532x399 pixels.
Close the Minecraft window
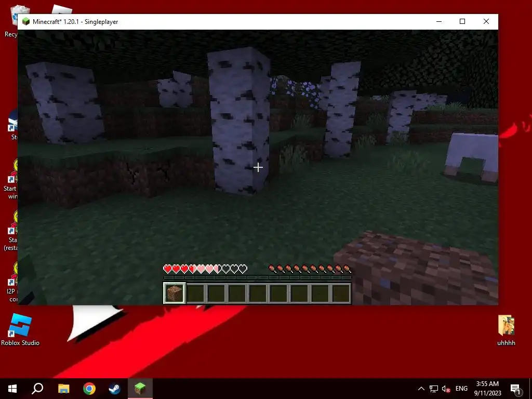[x=486, y=22]
